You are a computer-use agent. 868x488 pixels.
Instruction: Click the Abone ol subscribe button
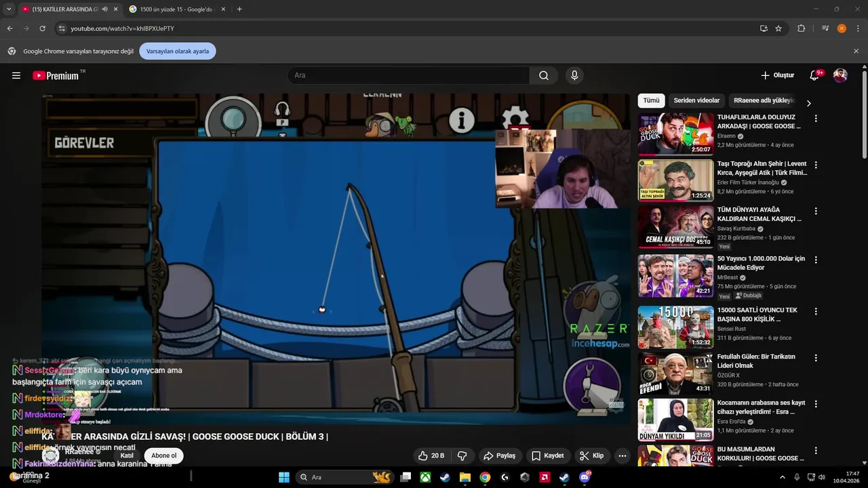pos(164,455)
